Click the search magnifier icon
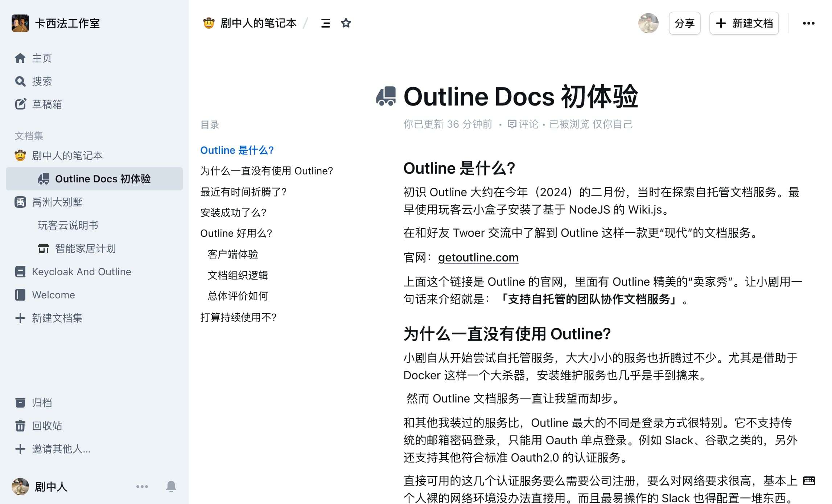 (x=20, y=81)
